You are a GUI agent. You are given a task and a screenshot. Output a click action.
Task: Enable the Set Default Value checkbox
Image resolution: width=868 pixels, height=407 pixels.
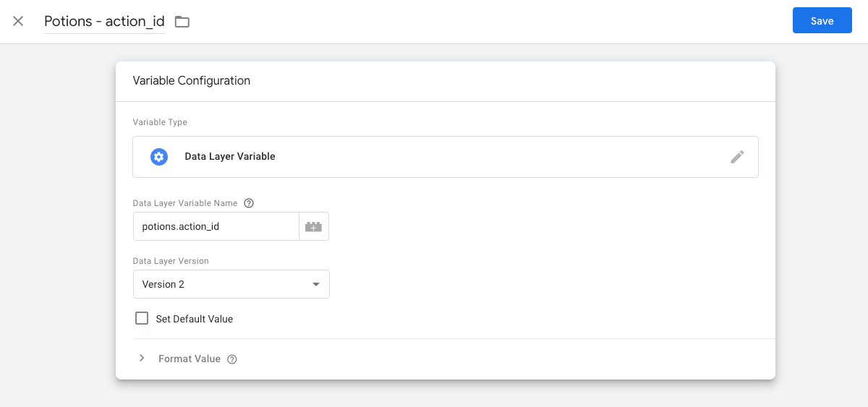click(142, 318)
